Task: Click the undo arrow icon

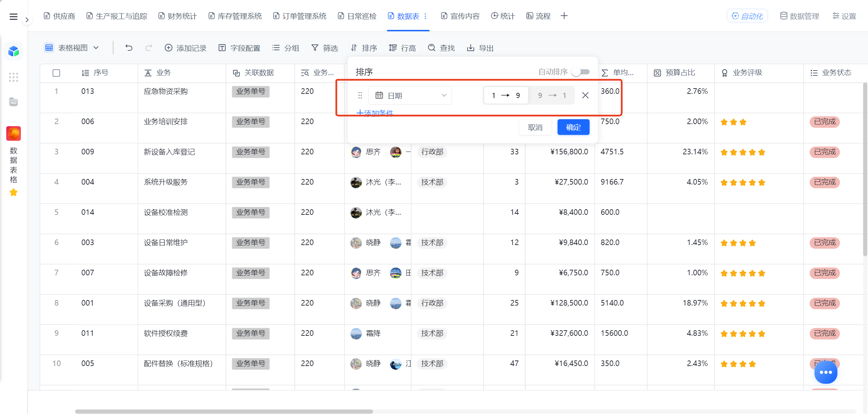Action: click(129, 48)
